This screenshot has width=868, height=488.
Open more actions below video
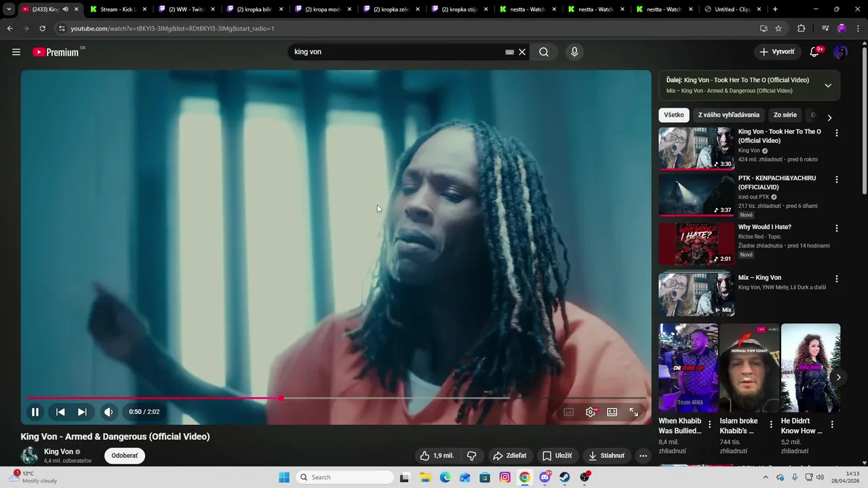[x=644, y=455]
